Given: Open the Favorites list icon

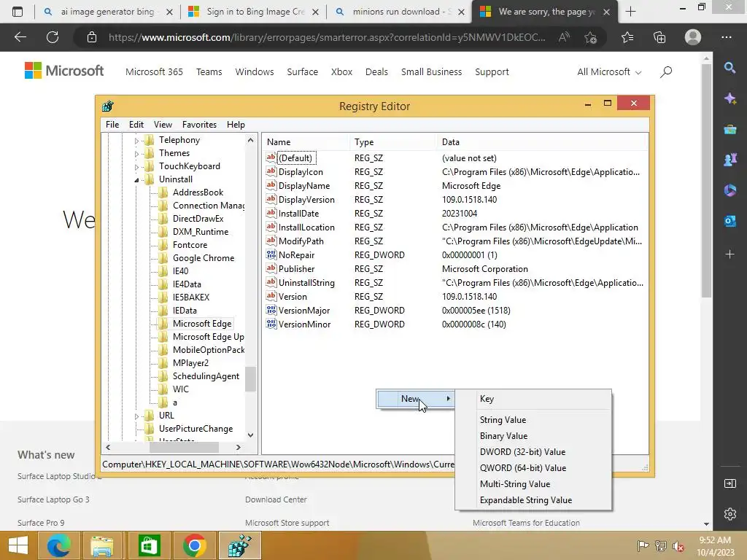Looking at the screenshot, I should [627, 37].
